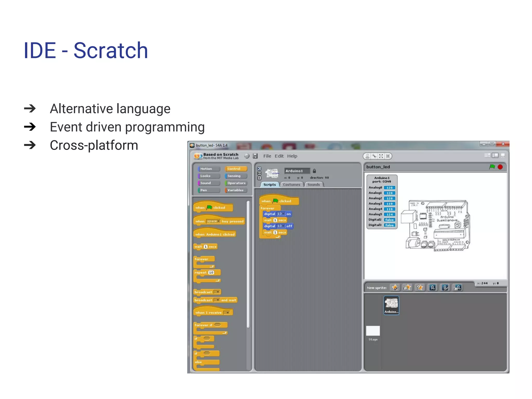Viewport: 532px width, 399px height.
Task: Click the save project disk icon
Action: point(255,156)
